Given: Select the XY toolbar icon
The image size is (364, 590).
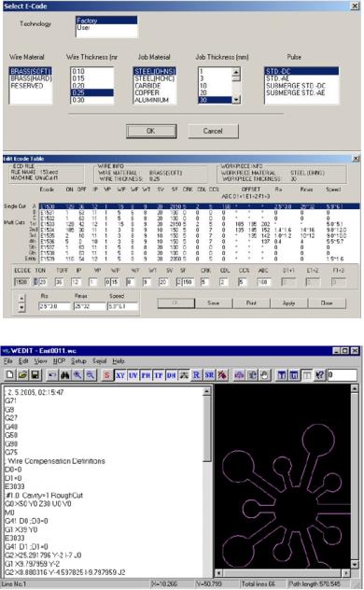Looking at the screenshot, I should pos(120,374).
